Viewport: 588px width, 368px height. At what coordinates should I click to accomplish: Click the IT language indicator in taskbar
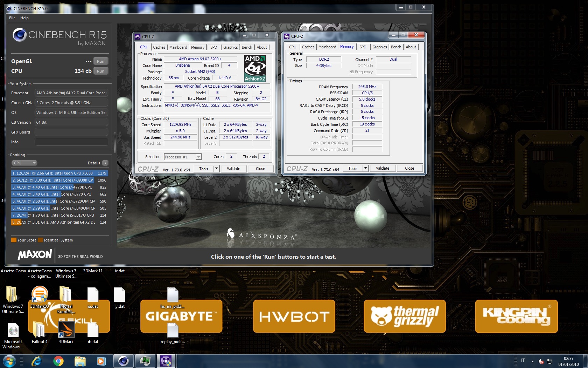coord(523,360)
